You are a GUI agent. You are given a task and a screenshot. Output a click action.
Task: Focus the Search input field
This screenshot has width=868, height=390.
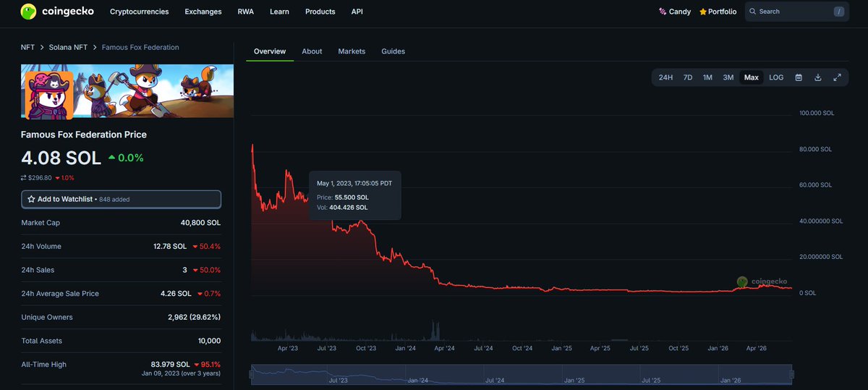pos(796,12)
